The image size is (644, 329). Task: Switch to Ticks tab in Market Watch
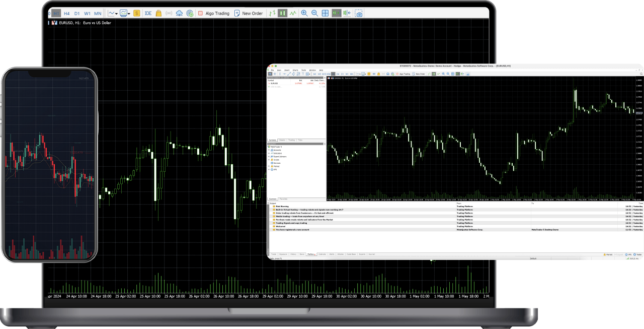coord(300,140)
